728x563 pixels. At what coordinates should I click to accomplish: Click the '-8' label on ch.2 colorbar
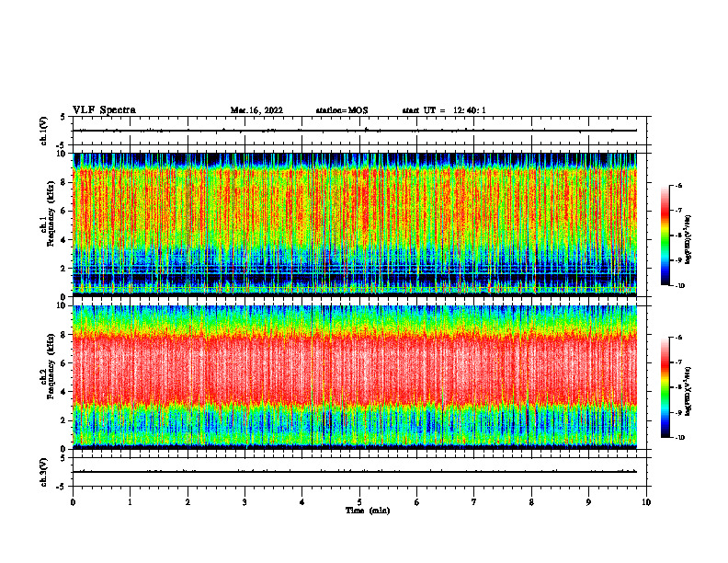[678, 387]
